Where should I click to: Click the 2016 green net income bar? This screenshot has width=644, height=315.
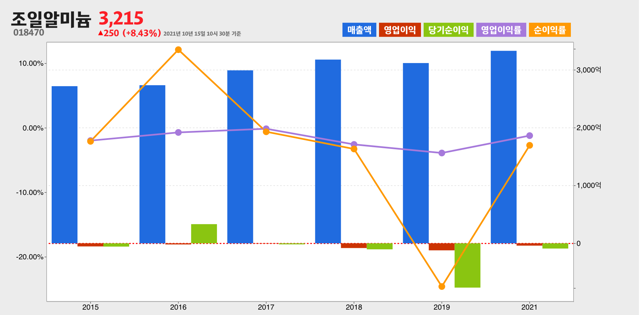[x=204, y=234]
